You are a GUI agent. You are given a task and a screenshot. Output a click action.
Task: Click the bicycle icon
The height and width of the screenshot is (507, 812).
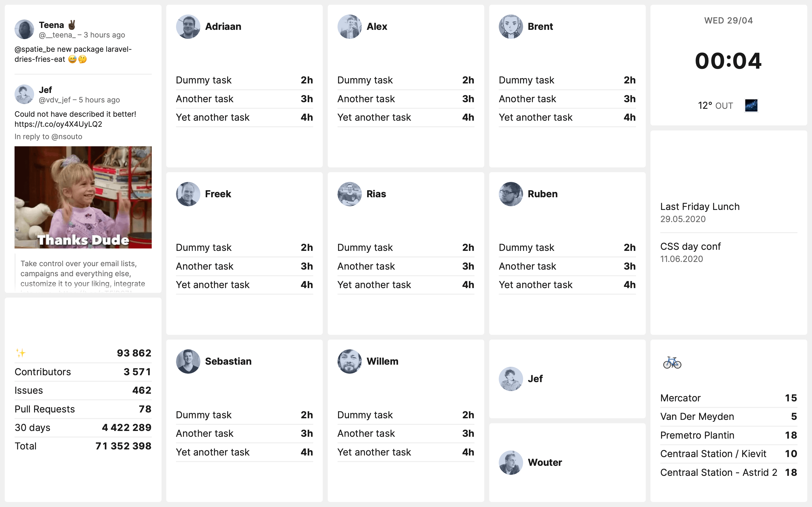pos(672,363)
